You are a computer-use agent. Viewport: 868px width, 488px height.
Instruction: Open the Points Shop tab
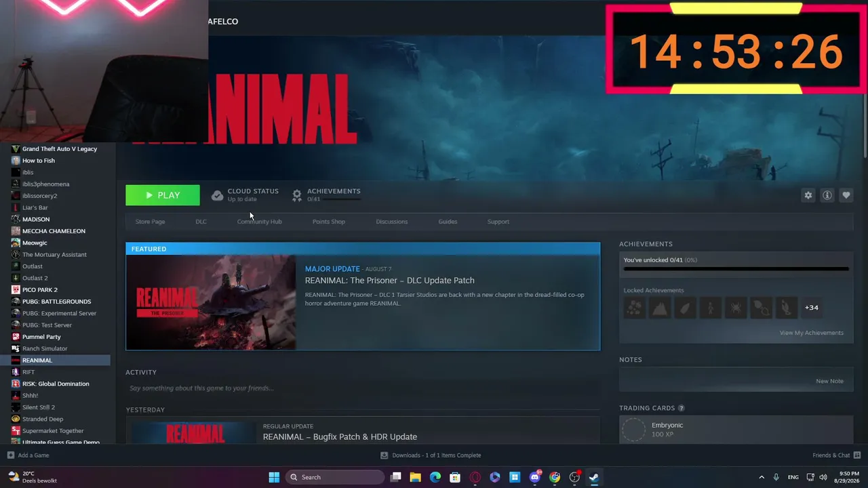[328, 222]
